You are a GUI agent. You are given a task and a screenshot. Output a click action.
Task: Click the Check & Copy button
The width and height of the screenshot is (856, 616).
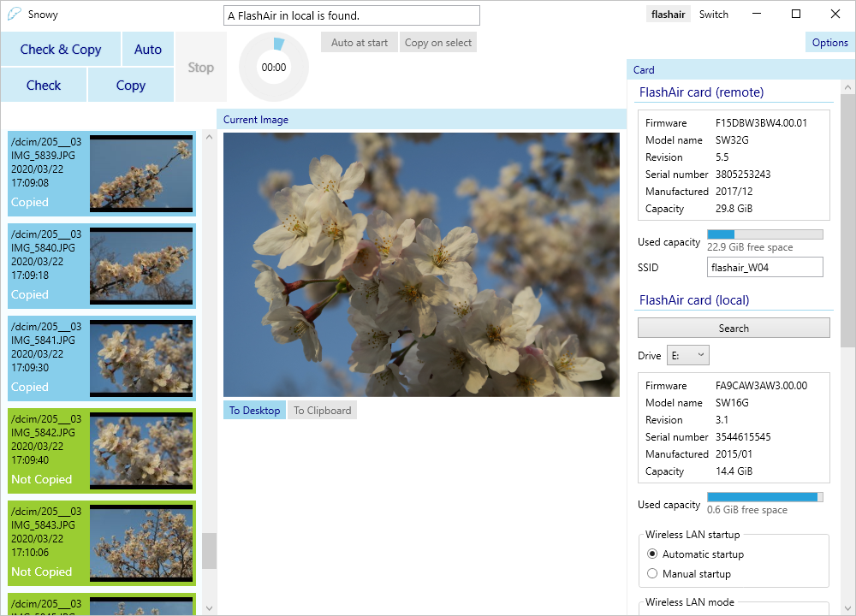[61, 49]
